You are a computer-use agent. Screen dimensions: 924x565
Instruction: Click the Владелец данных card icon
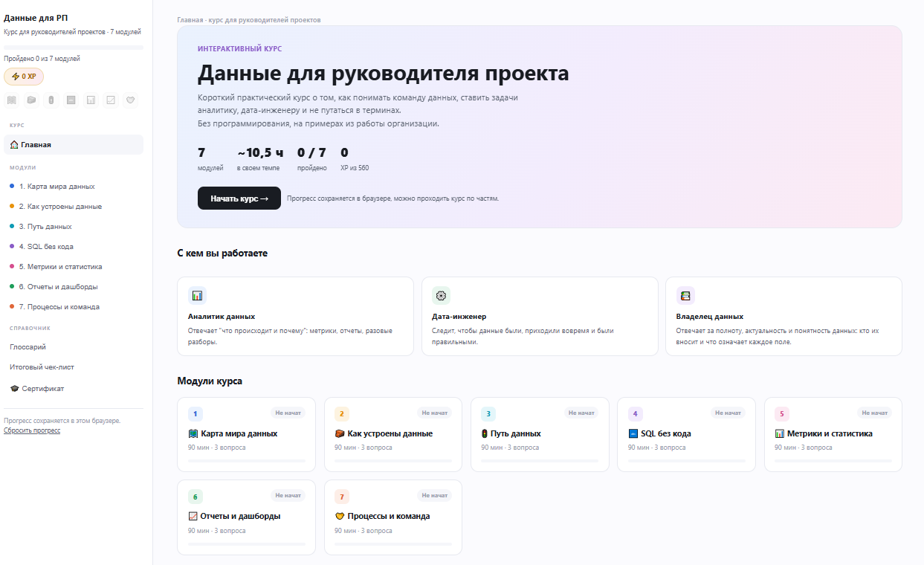[685, 296]
